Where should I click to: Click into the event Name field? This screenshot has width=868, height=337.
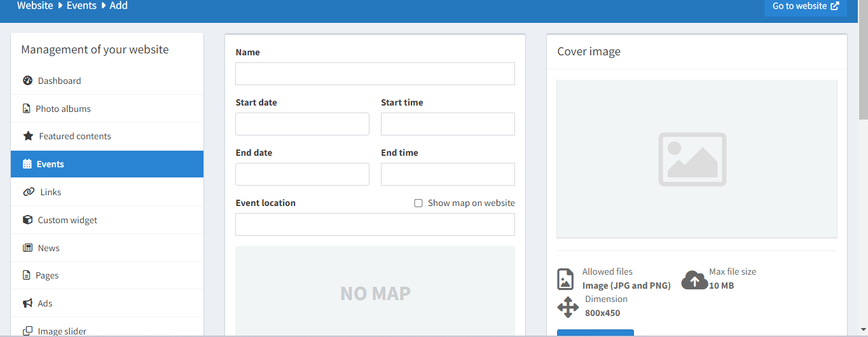[375, 74]
